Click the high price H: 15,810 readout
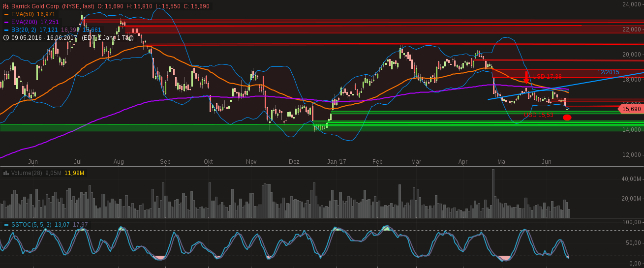The width and height of the screenshot is (644, 268). pyautogui.click(x=140, y=6)
